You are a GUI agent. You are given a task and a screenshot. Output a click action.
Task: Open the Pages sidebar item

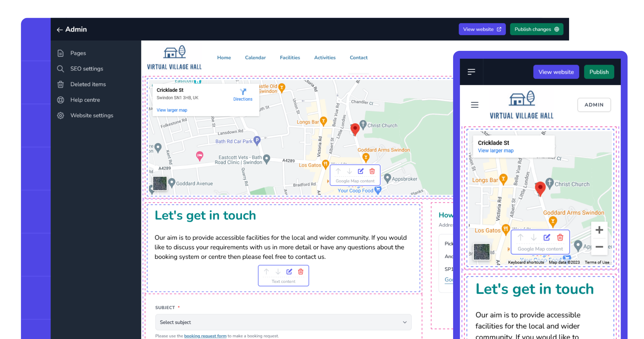coord(78,53)
